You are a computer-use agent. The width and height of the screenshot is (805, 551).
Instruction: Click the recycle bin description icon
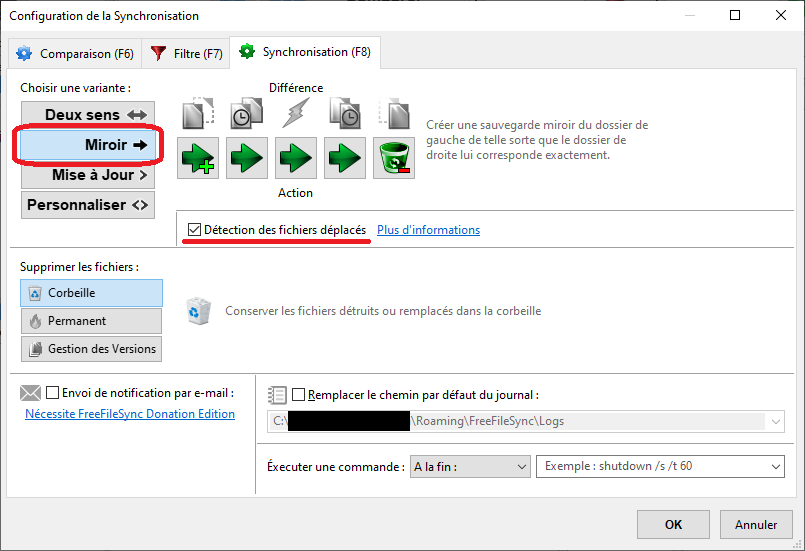tap(198, 311)
